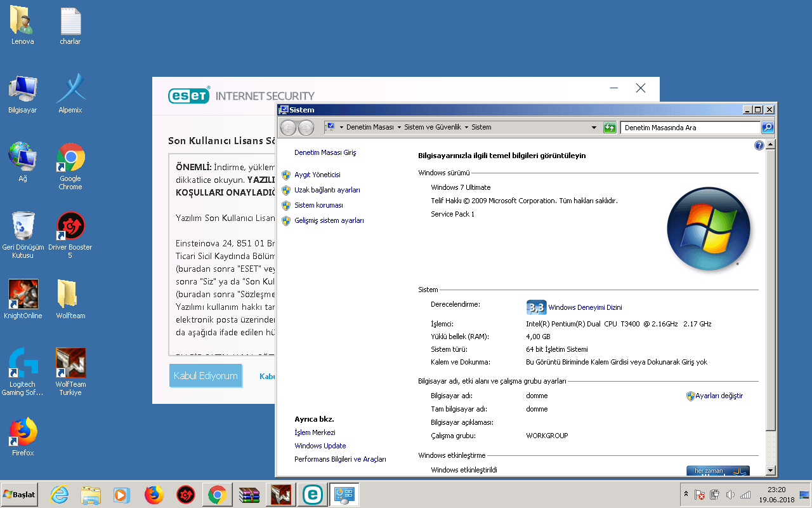Open the Denetim Masası Giriş link
Viewport: 812px width, 508px height.
tap(325, 153)
